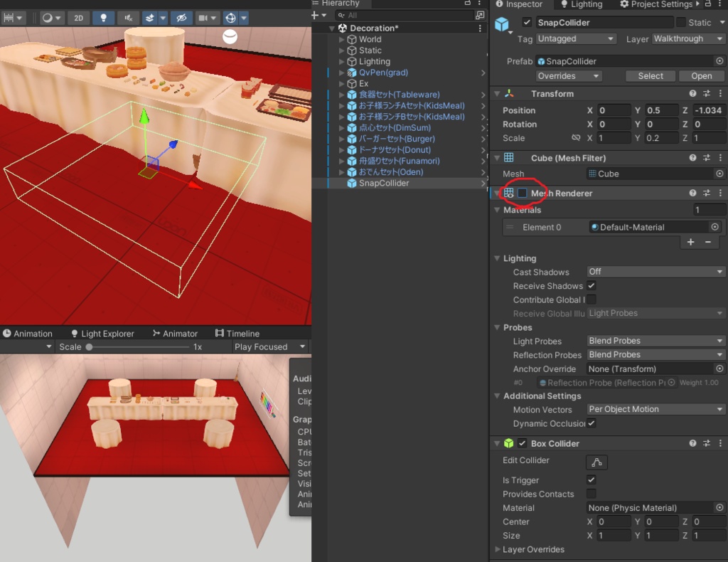Image resolution: width=728 pixels, height=562 pixels.
Task: Open the Layer Walkthrough dropdown
Action: pyautogui.click(x=687, y=39)
